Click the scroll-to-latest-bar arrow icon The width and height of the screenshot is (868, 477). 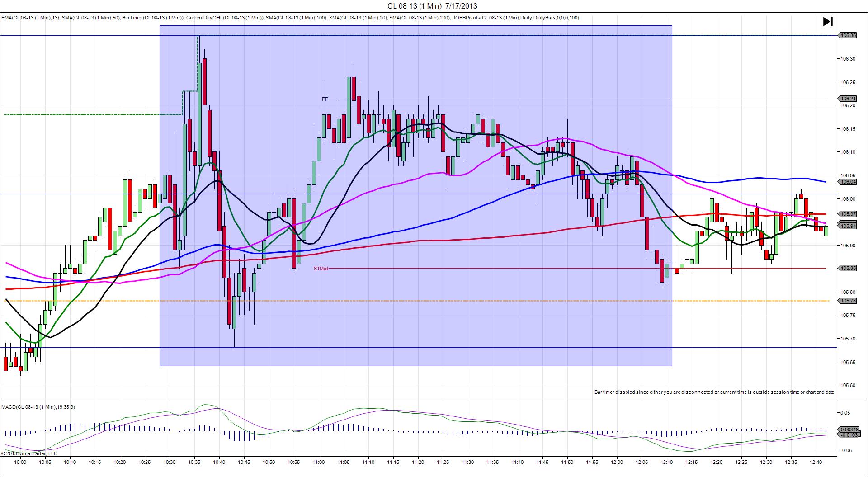(x=828, y=21)
